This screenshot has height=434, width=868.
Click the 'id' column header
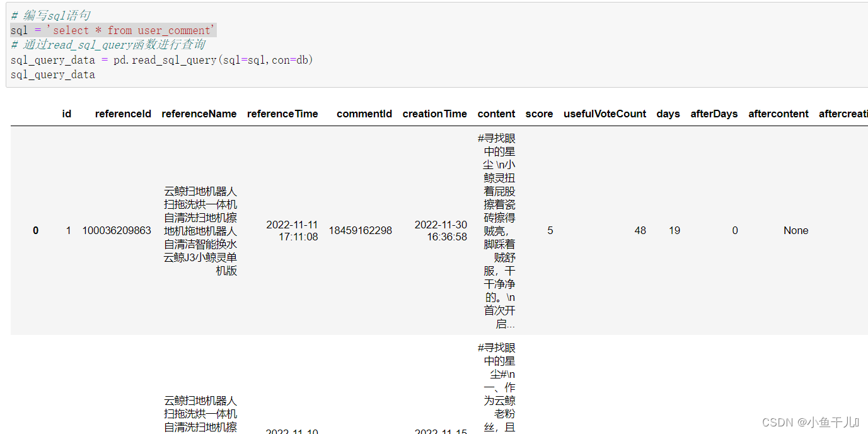pos(67,114)
